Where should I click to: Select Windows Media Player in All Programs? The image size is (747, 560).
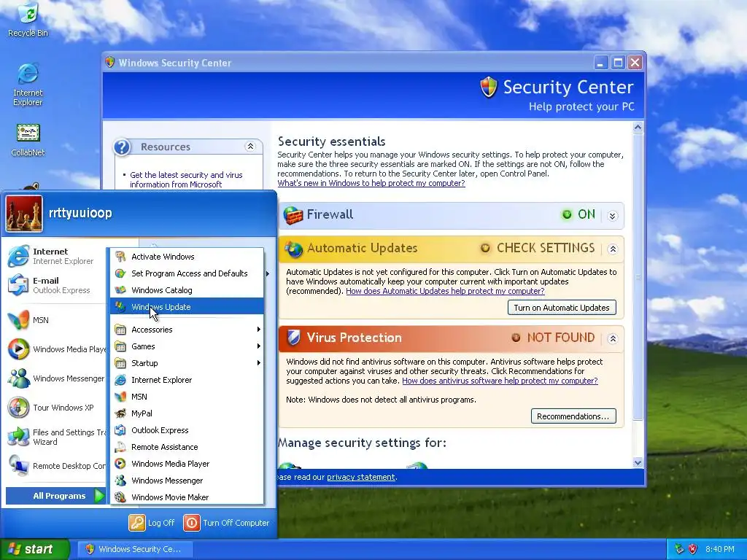coord(187,464)
